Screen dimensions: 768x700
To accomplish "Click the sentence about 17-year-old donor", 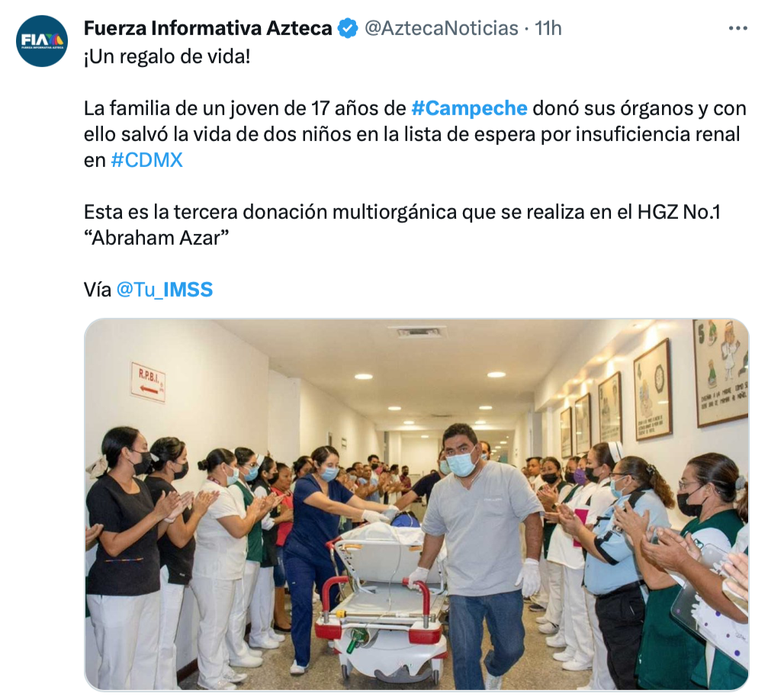I will (x=414, y=134).
